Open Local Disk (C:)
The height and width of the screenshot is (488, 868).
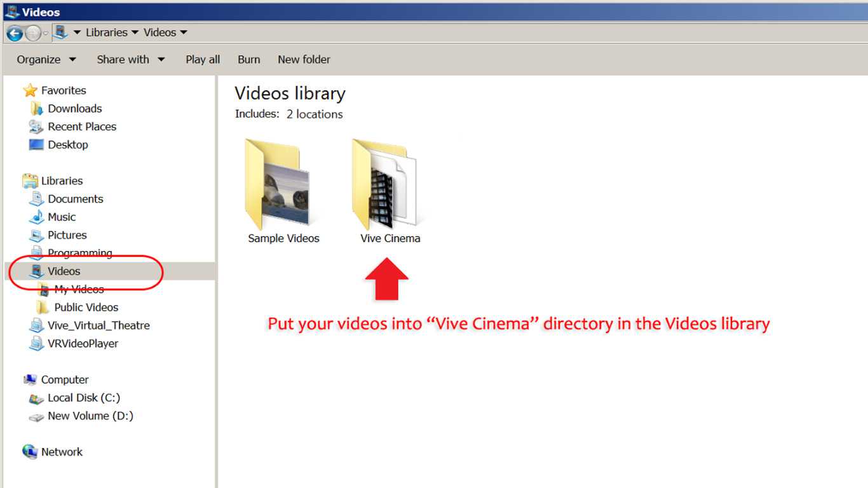84,398
